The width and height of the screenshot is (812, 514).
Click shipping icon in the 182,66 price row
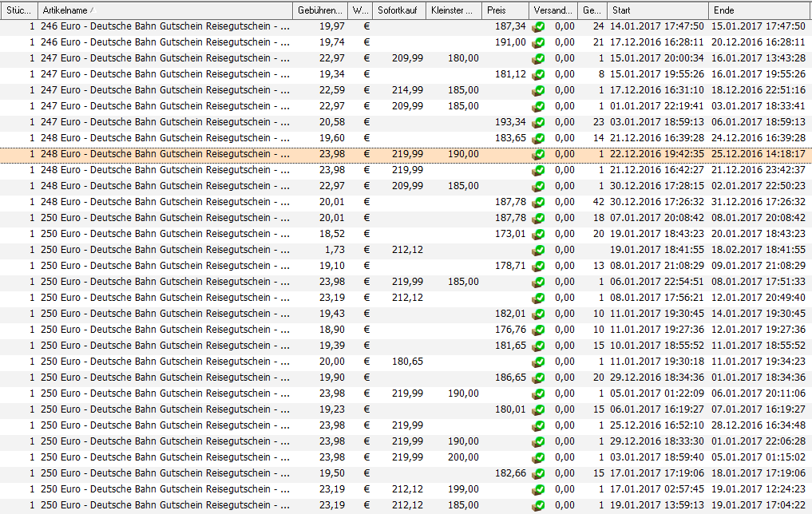539,473
